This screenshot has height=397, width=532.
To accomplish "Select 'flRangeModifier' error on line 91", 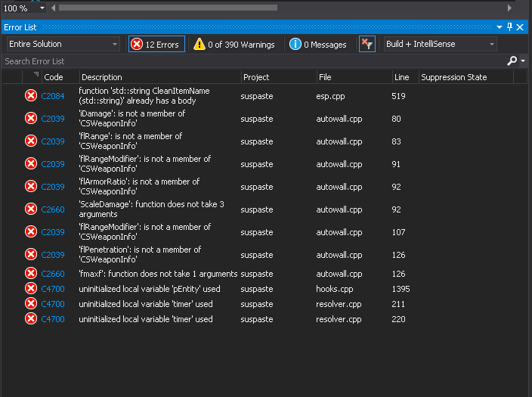I will 145,163.
